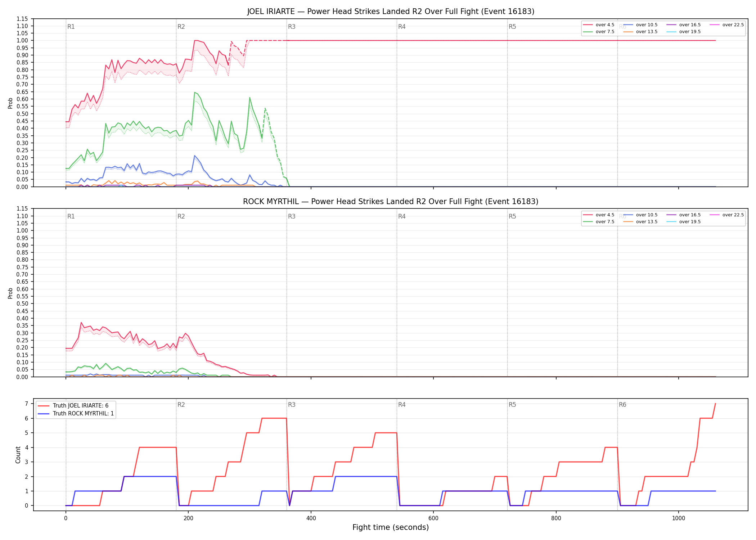The image size is (756, 540).
Task: Click the 'Prob' y-axis label of the ROCK MYRTHIL chart
Action: (10, 293)
